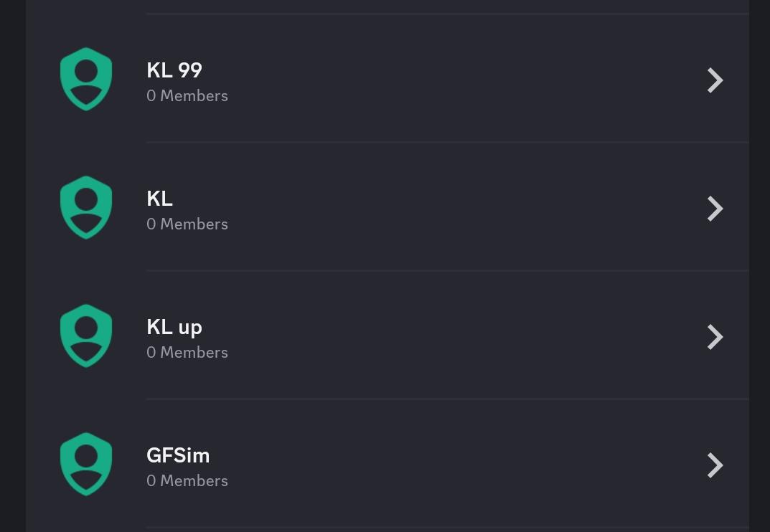Expand KL 99 role using its chevron
This screenshot has width=770, height=532.
point(715,80)
